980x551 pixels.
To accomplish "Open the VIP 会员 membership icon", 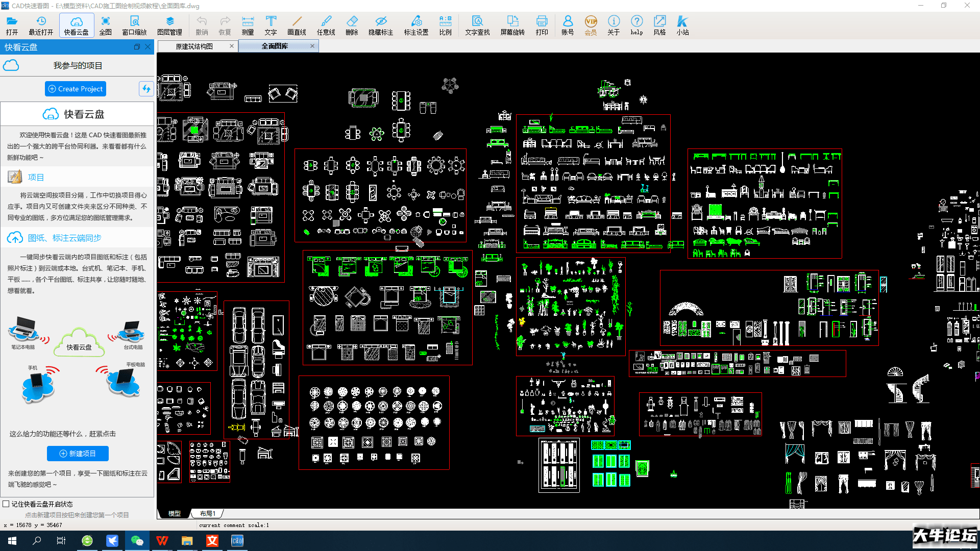I will click(591, 25).
